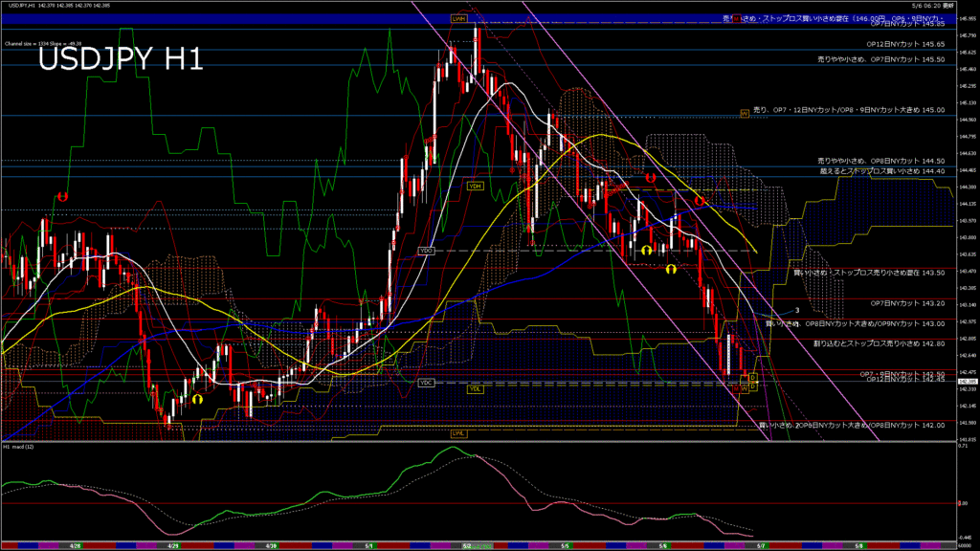Image resolution: width=980 pixels, height=551 pixels.
Task: Click the leftmost red horseshoe signal marker
Action: (x=62, y=196)
